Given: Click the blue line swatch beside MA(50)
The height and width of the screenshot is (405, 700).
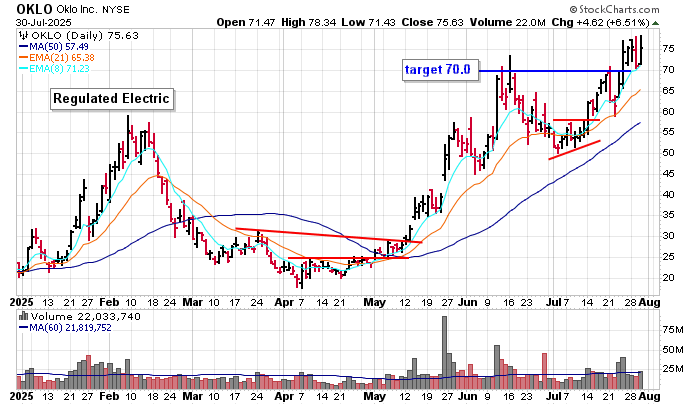Looking at the screenshot, I should (x=23, y=46).
